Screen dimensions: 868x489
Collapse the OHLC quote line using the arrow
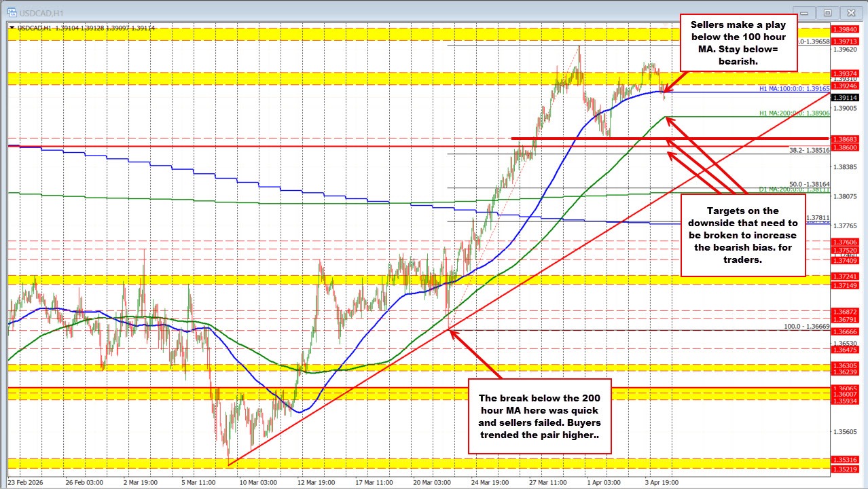(x=11, y=28)
